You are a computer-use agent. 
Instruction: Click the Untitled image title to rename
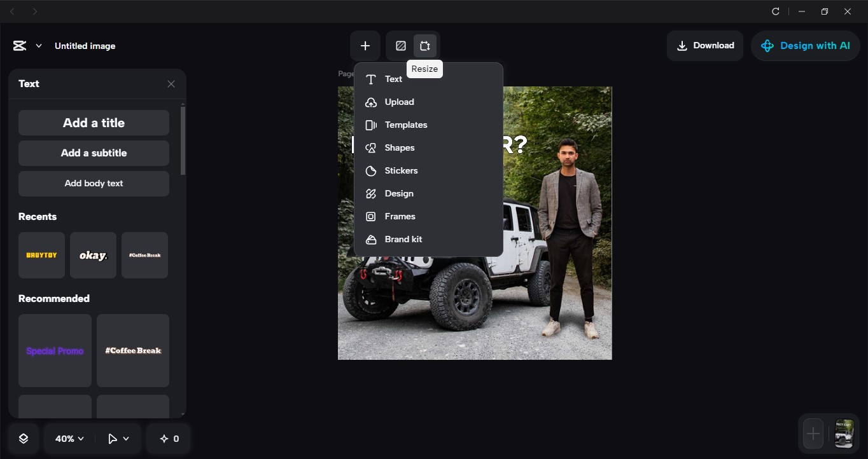pyautogui.click(x=85, y=45)
